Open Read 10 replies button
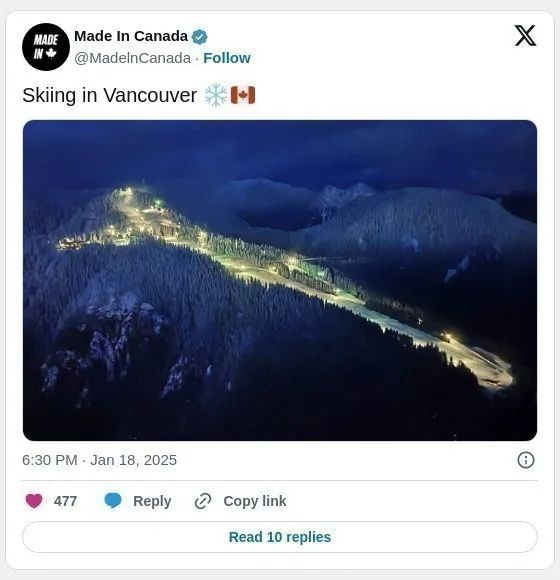 280,537
